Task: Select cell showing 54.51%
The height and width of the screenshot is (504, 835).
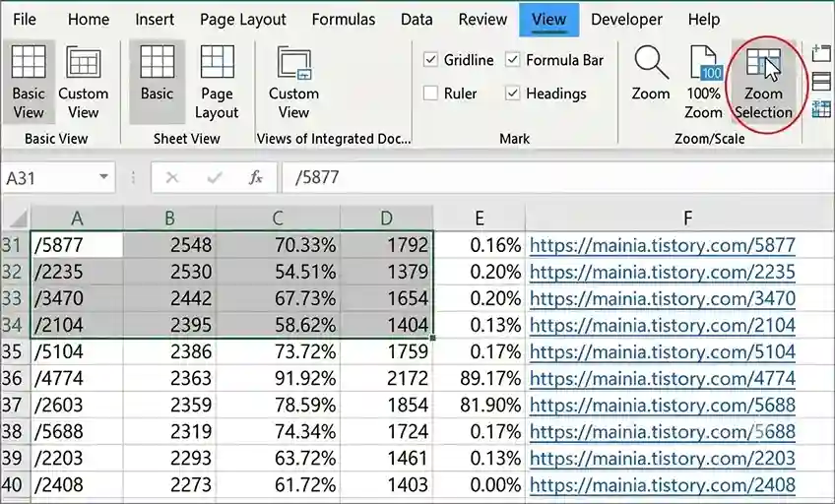Action: click(278, 272)
